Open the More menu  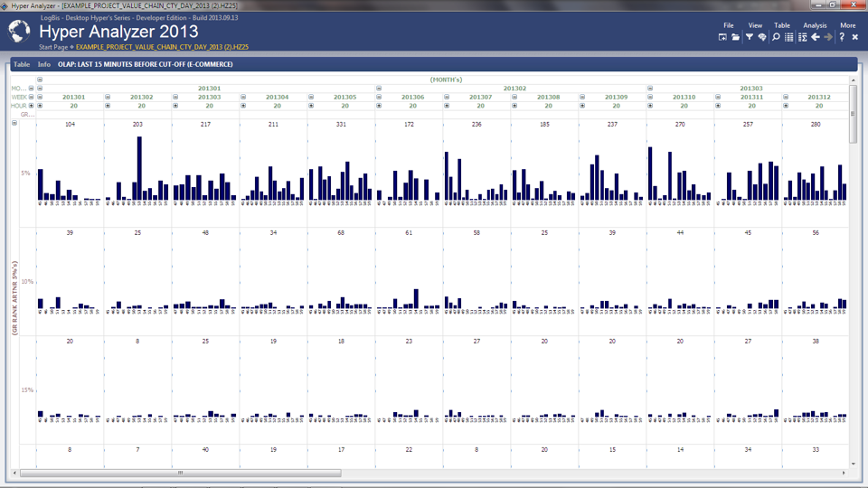847,25
